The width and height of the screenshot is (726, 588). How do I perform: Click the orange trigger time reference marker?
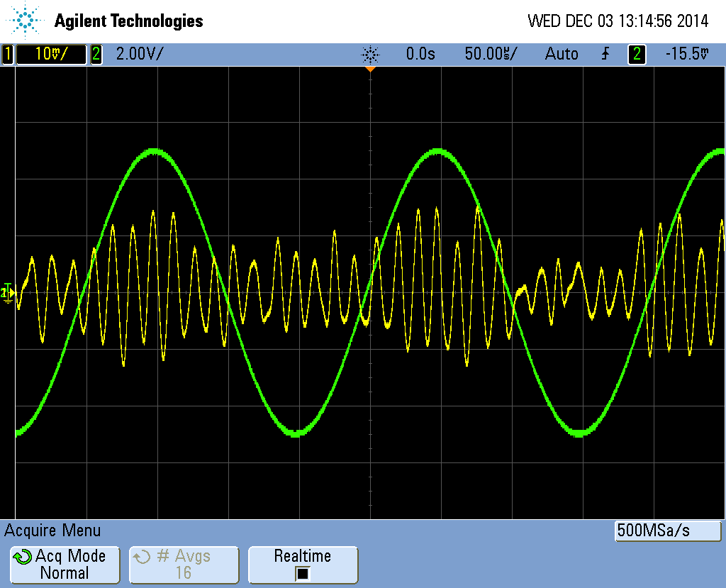tap(370, 70)
